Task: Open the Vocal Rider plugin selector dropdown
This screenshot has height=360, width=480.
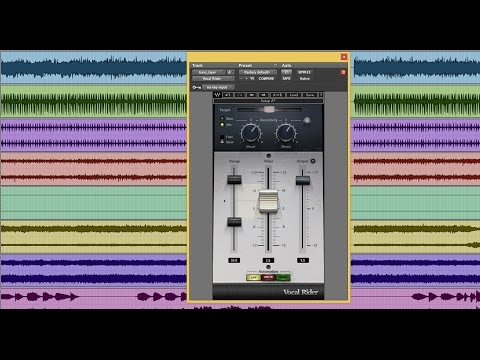Action: click(213, 78)
